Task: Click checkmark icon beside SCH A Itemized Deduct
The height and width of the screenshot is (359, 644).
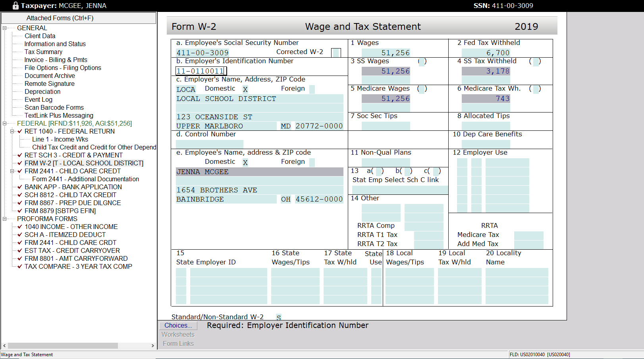Action: (20, 235)
